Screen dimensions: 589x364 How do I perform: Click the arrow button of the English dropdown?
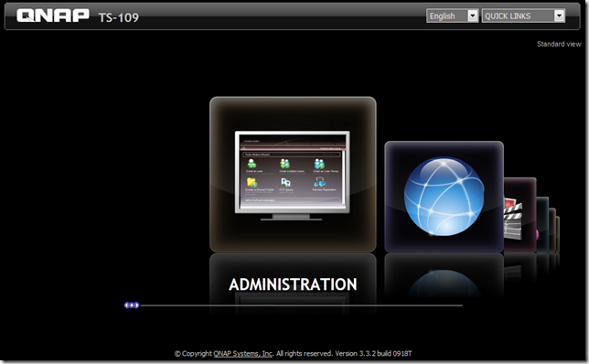(473, 16)
